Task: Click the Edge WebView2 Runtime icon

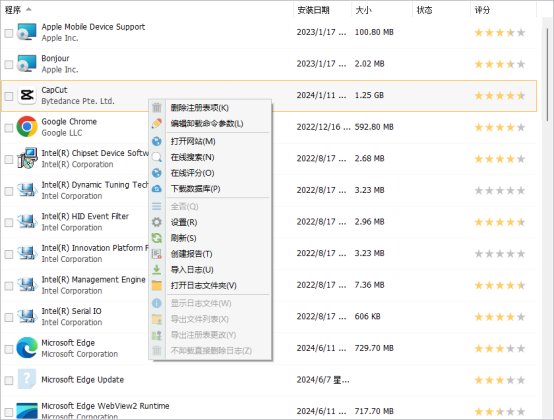Action: (x=27, y=411)
